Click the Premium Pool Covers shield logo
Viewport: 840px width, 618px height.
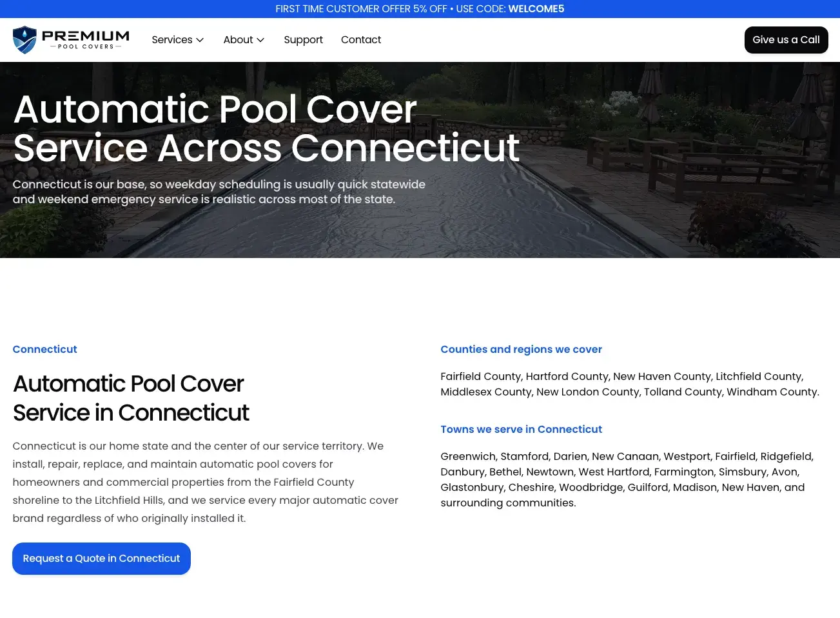(x=24, y=40)
